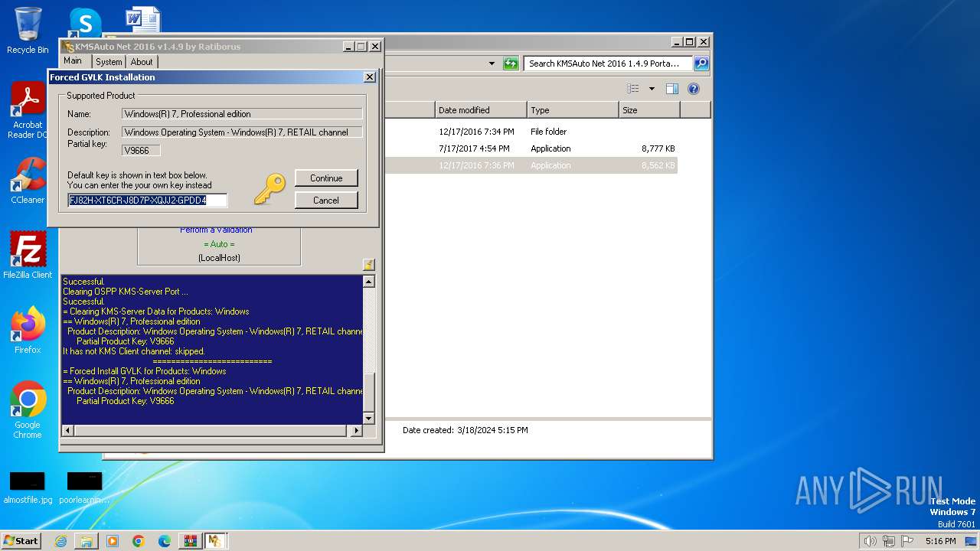Sort by Type column header

573,110
